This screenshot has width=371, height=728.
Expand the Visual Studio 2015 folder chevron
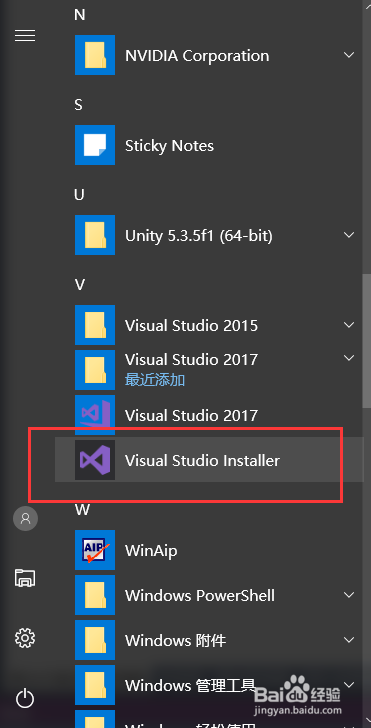point(349,325)
